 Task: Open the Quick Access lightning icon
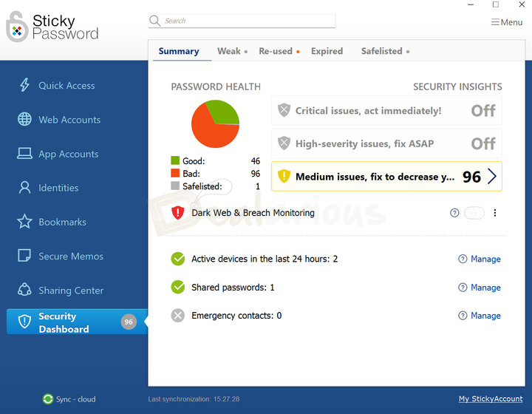click(24, 85)
